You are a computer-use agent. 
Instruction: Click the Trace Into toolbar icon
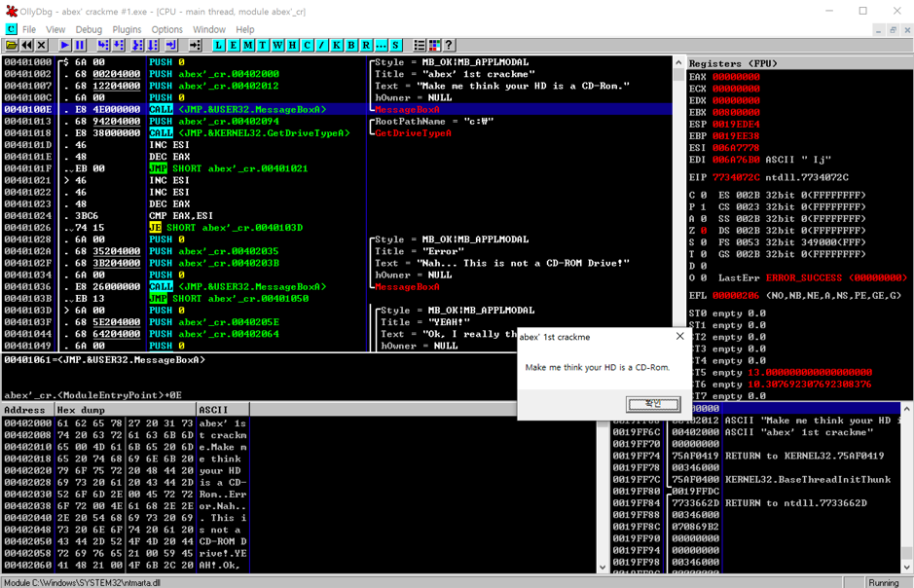137,45
